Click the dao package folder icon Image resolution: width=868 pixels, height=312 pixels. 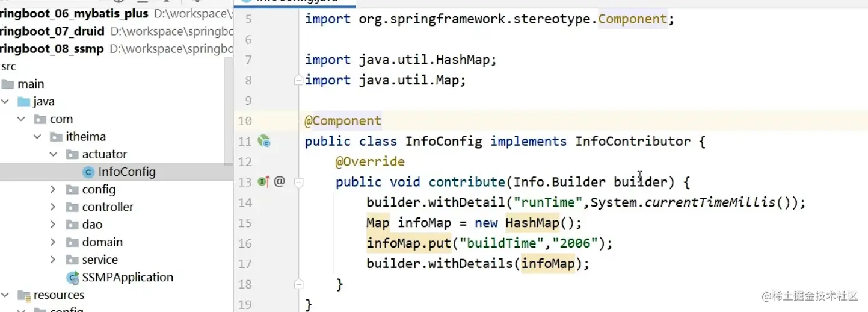[x=72, y=224]
